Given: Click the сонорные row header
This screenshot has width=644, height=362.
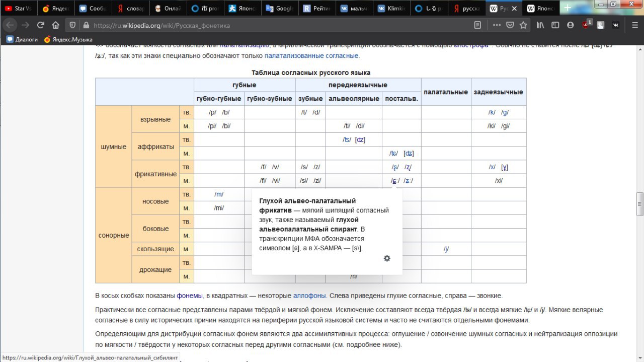Looking at the screenshot, I should 114,235.
